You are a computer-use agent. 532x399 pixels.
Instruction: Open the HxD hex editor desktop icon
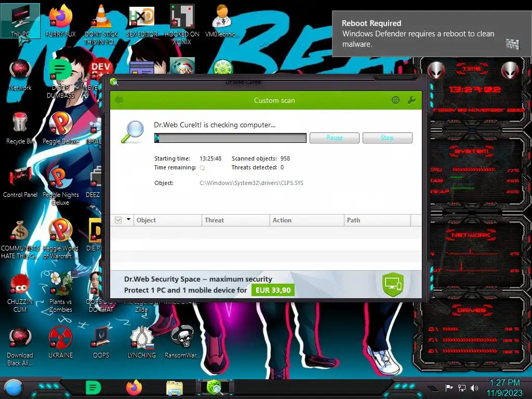[x=141, y=21]
